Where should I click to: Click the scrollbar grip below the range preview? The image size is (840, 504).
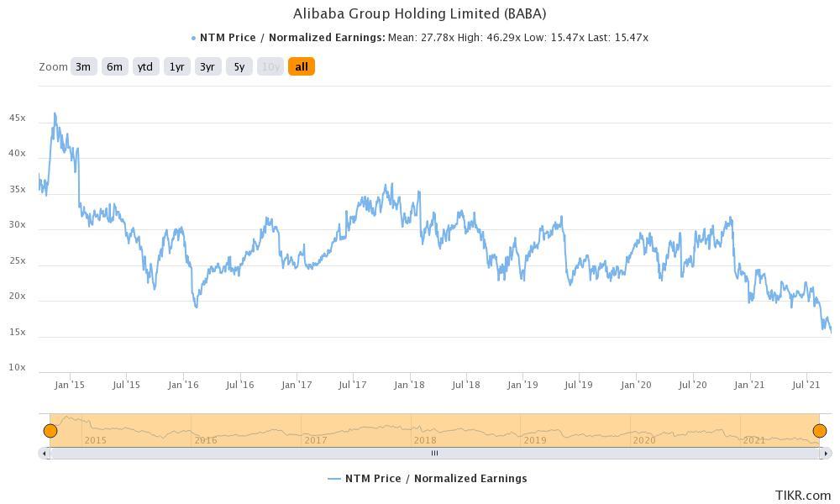coord(435,453)
